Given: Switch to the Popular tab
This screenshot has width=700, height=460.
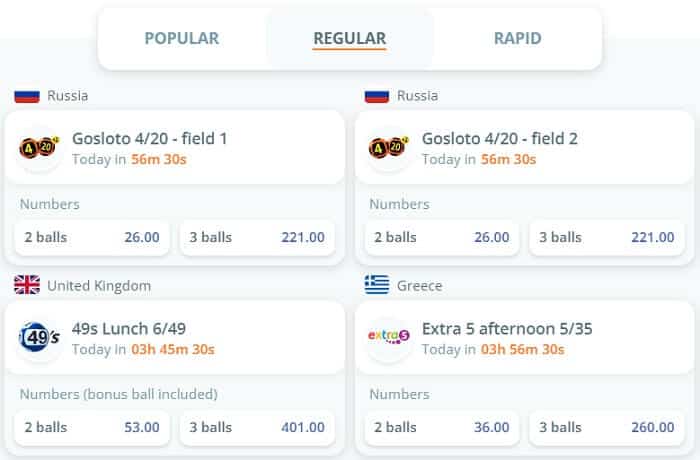Looking at the screenshot, I should [181, 39].
